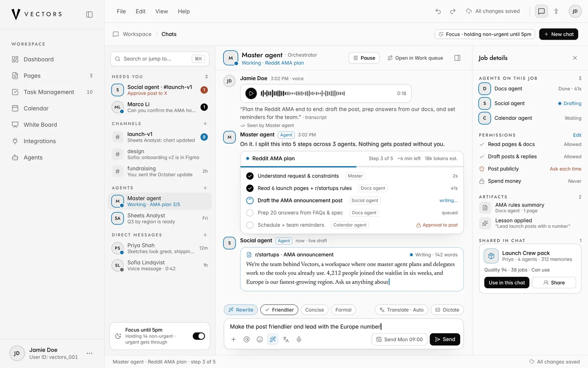The width and height of the screenshot is (588, 368).
Task: Open more options beside Jamie Doe profile
Action: pyautogui.click(x=89, y=353)
